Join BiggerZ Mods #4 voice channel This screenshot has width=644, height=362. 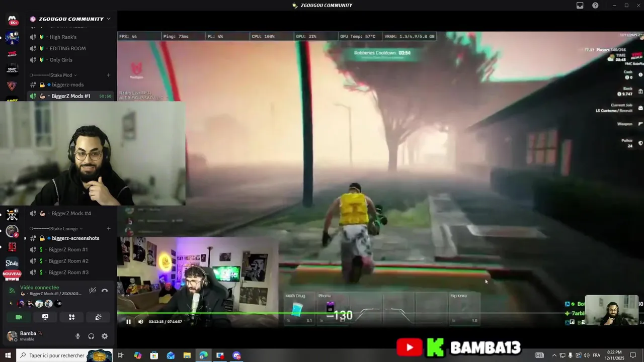click(x=70, y=213)
